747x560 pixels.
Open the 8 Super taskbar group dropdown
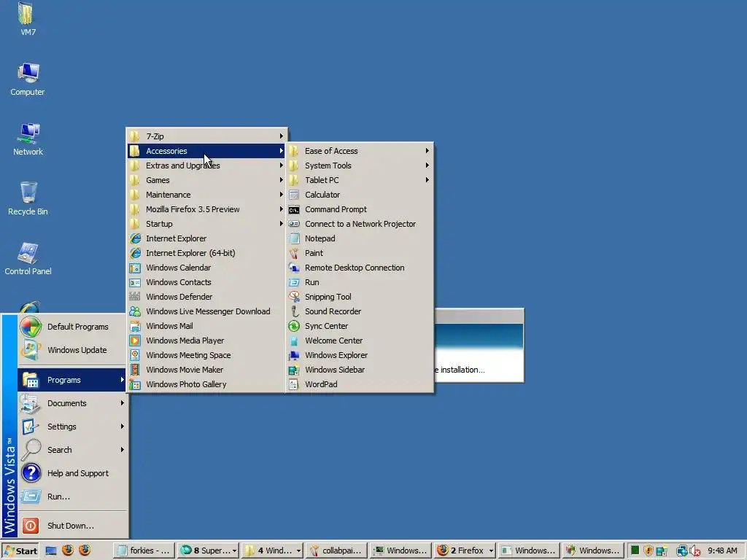(234, 551)
